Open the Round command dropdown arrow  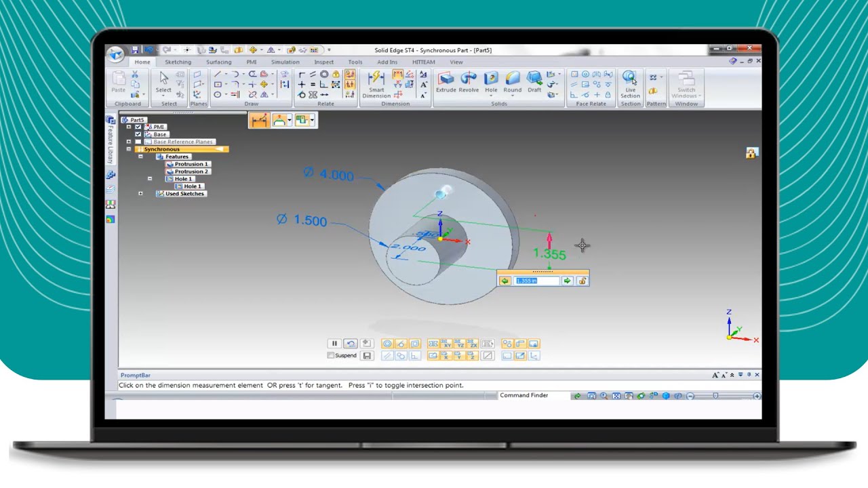[x=513, y=96]
